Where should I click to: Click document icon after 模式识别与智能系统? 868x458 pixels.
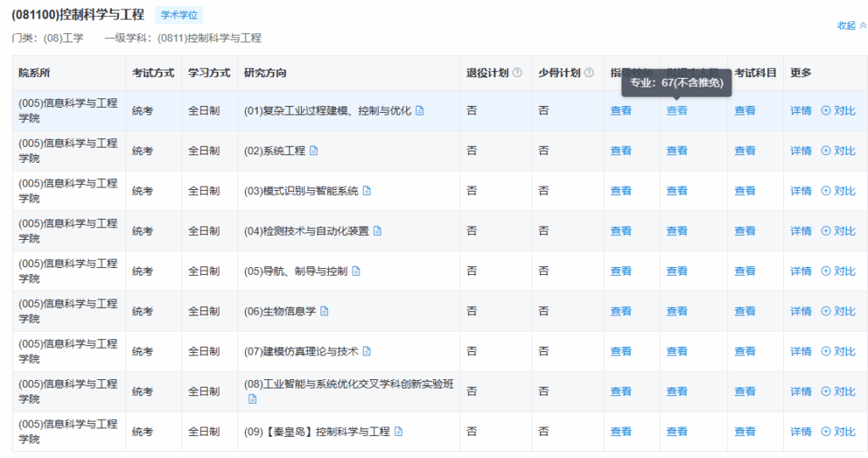pos(367,191)
